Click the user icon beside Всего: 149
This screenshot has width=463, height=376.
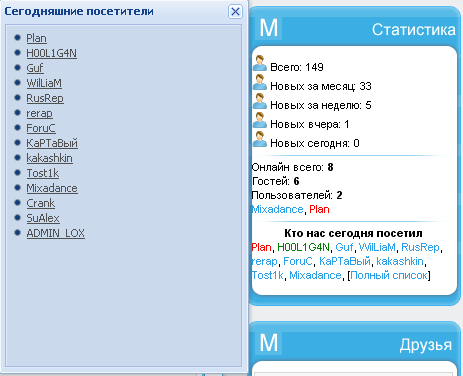pyautogui.click(x=260, y=63)
